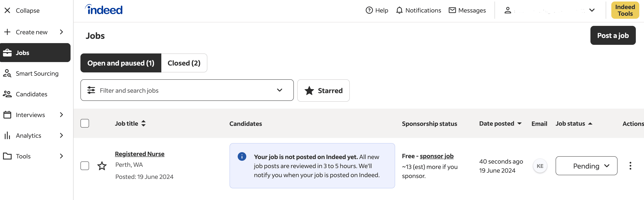644x200 pixels.
Task: Open Messages envelope icon
Action: (452, 10)
